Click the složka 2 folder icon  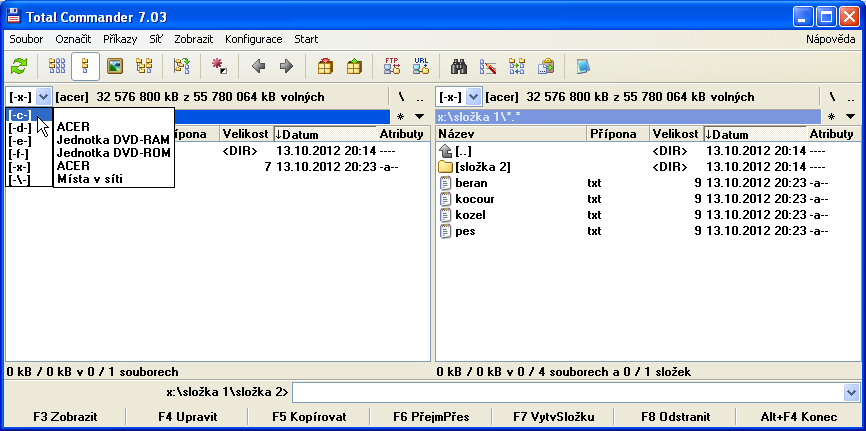(x=445, y=167)
